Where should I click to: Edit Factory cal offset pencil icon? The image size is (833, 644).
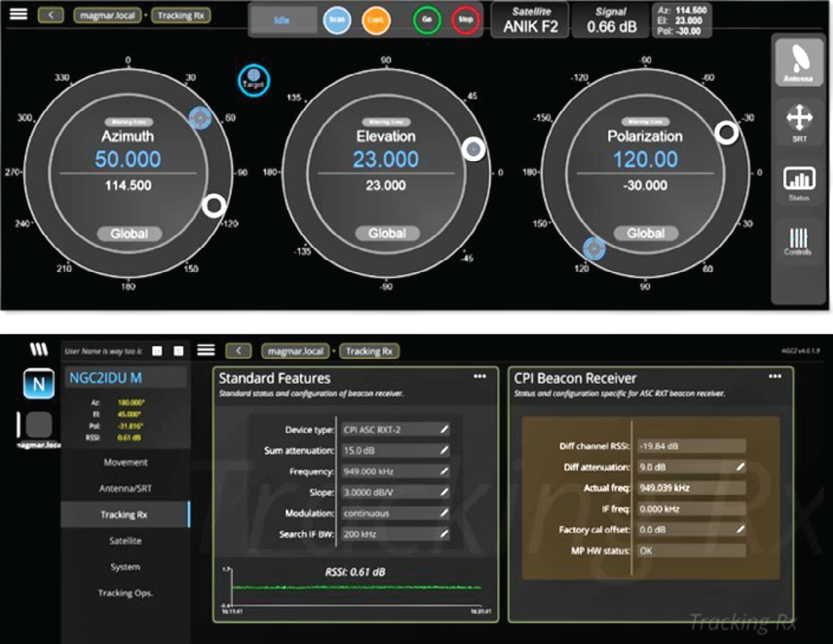click(x=740, y=529)
